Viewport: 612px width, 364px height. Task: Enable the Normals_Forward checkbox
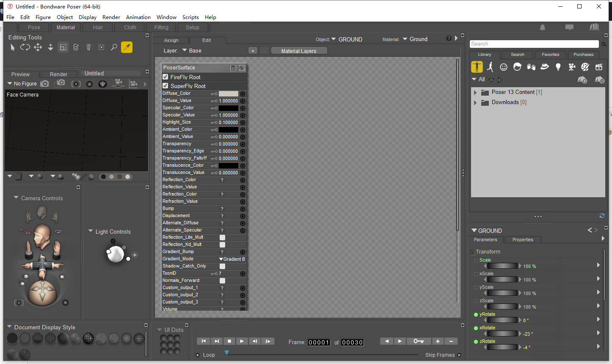[x=222, y=281]
